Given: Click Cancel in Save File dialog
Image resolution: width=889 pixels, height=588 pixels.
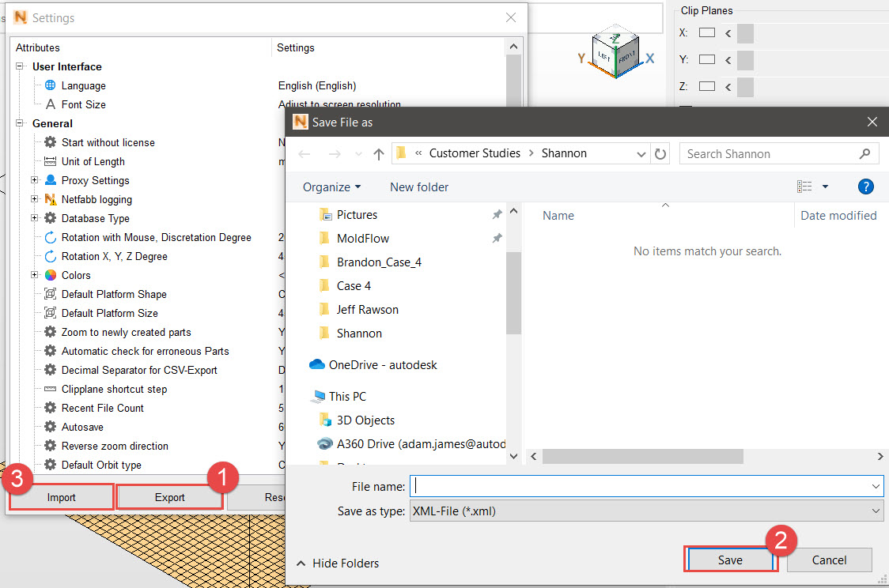Looking at the screenshot, I should point(829,560).
